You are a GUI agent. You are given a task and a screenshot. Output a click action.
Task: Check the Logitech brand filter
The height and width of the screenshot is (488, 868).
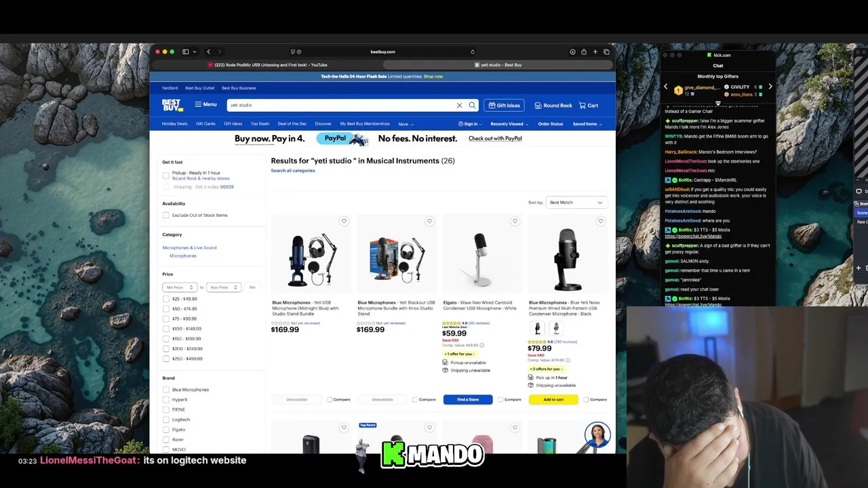point(166,420)
